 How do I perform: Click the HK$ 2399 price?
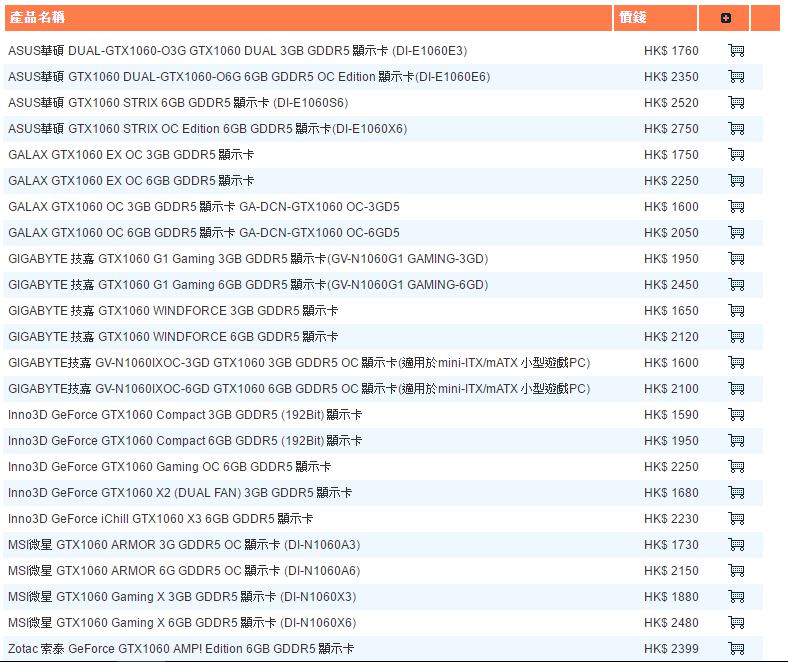[671, 649]
